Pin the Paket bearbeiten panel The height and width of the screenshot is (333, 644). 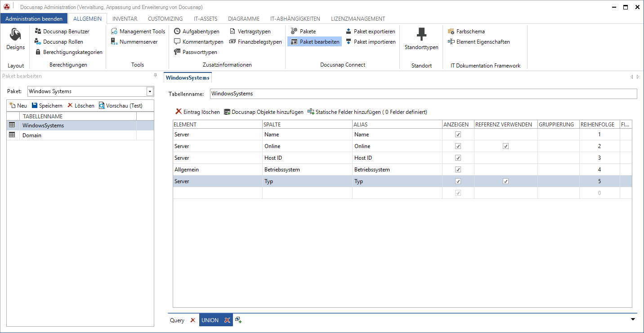pyautogui.click(x=156, y=76)
